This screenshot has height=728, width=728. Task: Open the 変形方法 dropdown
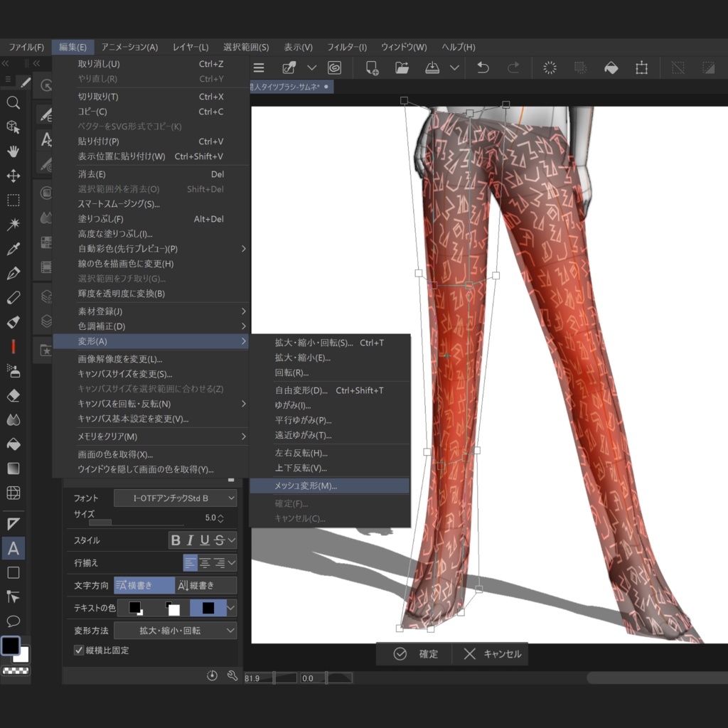(175, 631)
